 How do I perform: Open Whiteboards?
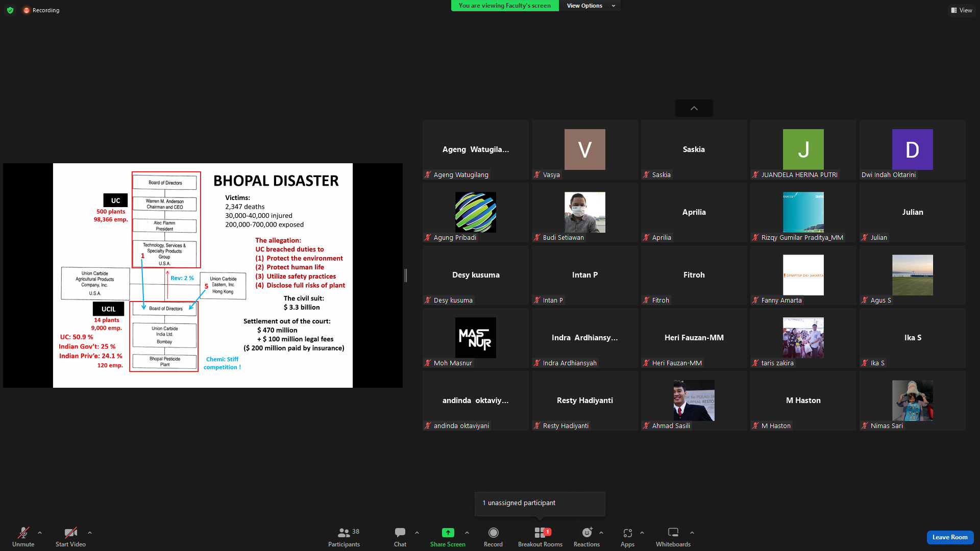(x=673, y=537)
